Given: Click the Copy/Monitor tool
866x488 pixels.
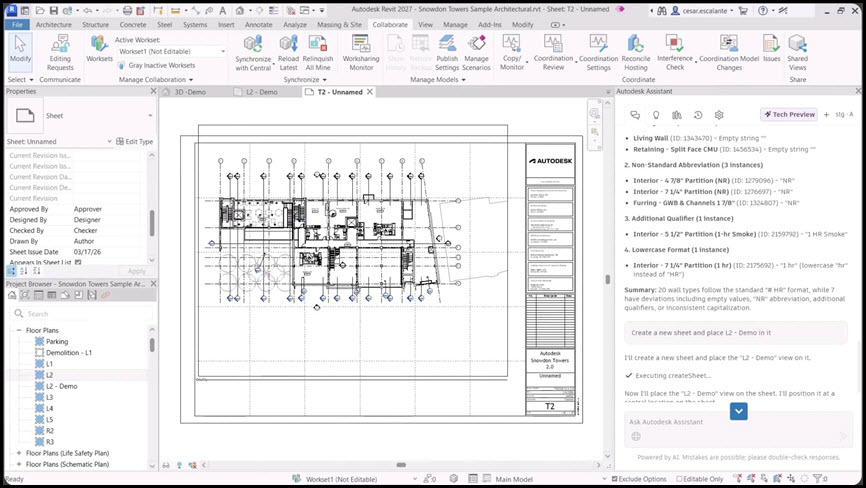Looking at the screenshot, I should (x=511, y=53).
